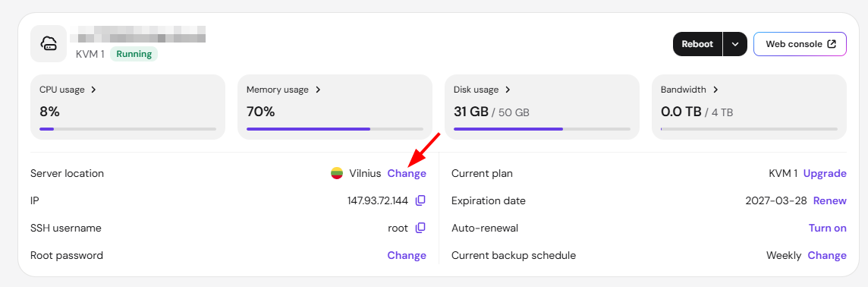Change the server location from Vilnius
The height and width of the screenshot is (287, 868).
click(407, 173)
